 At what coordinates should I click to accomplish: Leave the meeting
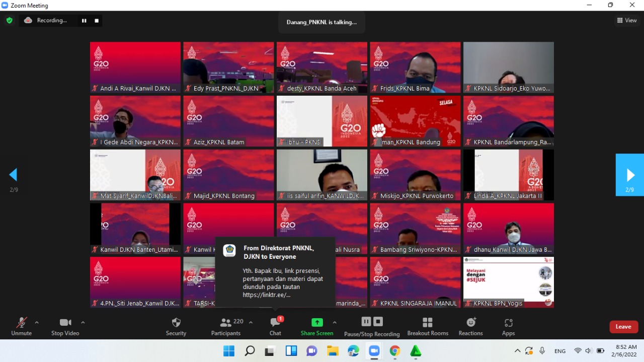[623, 327]
